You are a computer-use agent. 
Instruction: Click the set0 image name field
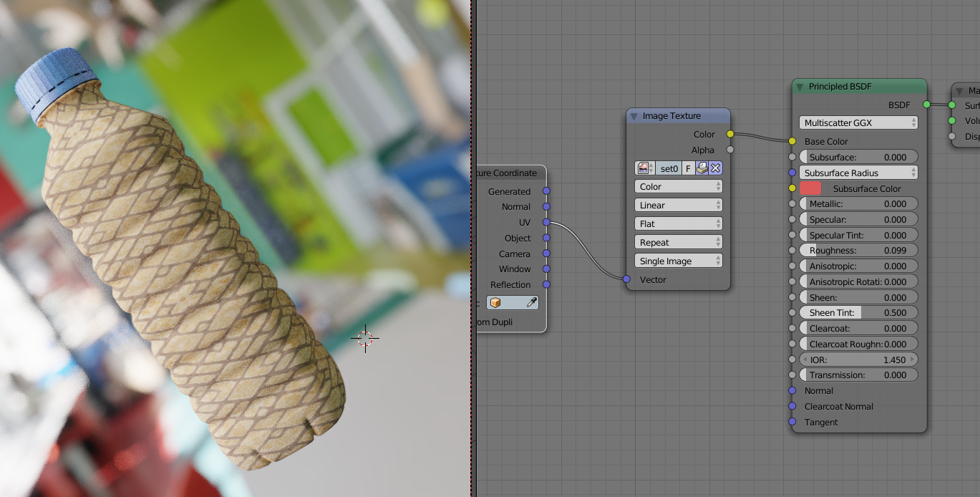(x=669, y=168)
